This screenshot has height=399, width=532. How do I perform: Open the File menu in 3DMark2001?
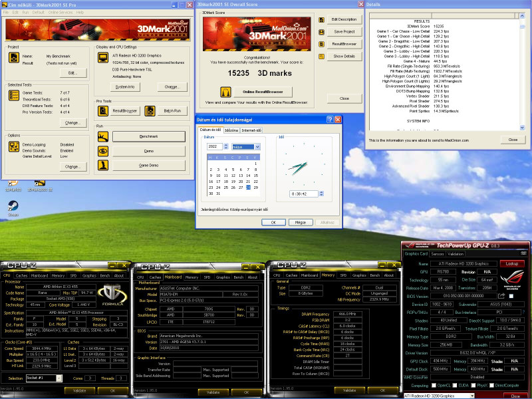[x=6, y=12]
